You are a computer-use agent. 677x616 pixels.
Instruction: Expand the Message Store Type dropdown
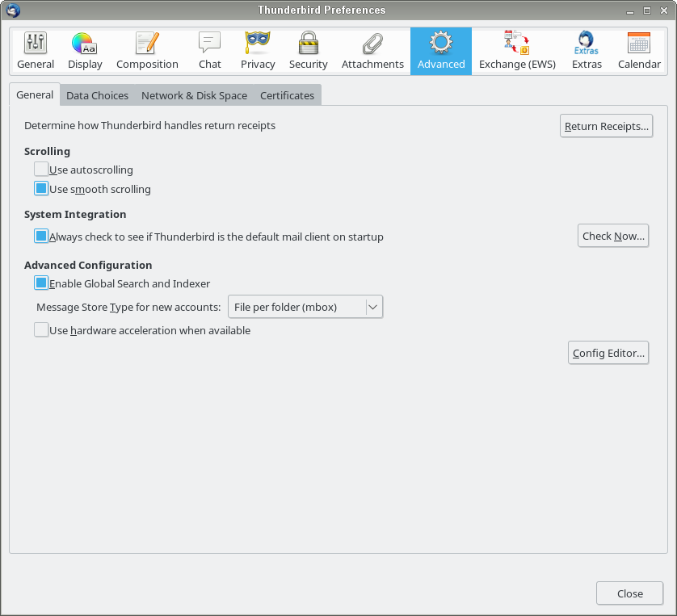(x=305, y=307)
